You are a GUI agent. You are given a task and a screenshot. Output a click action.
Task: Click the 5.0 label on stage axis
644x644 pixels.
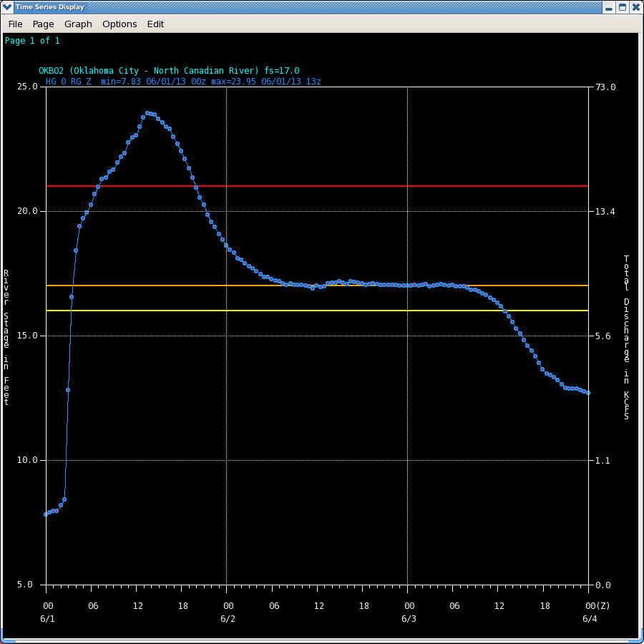pyautogui.click(x=24, y=585)
